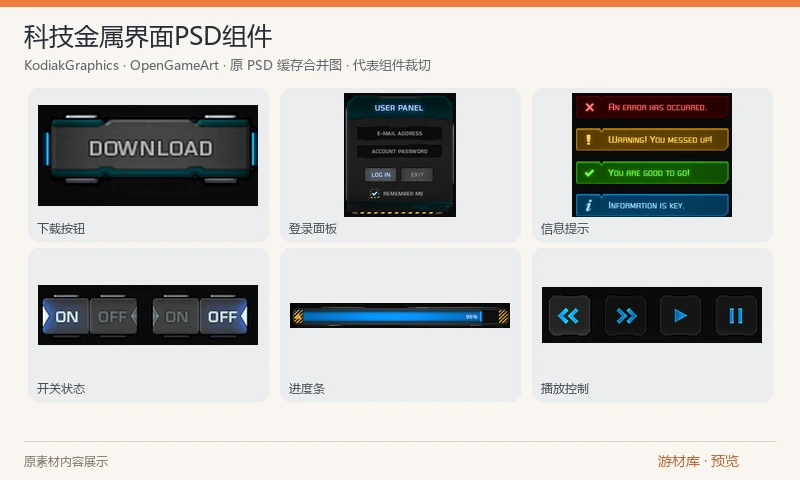
Task: Click the hazard-striped right end of progress bar
Action: [x=503, y=316]
